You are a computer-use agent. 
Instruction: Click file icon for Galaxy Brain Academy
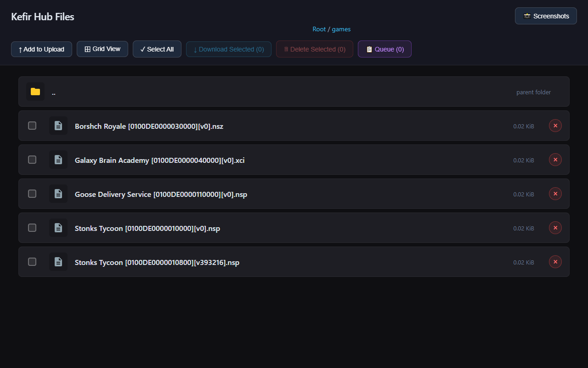click(58, 160)
